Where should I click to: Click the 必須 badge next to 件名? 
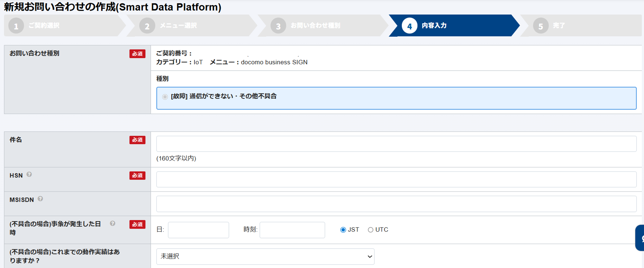point(137,140)
